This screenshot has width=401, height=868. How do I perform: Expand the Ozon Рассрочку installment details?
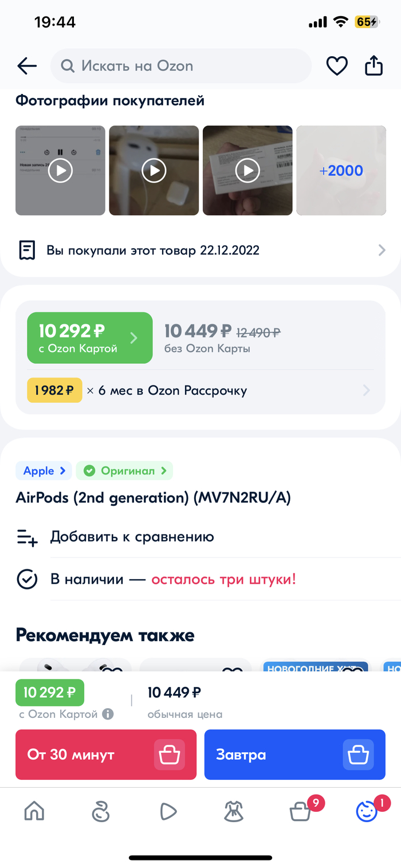coord(200,391)
